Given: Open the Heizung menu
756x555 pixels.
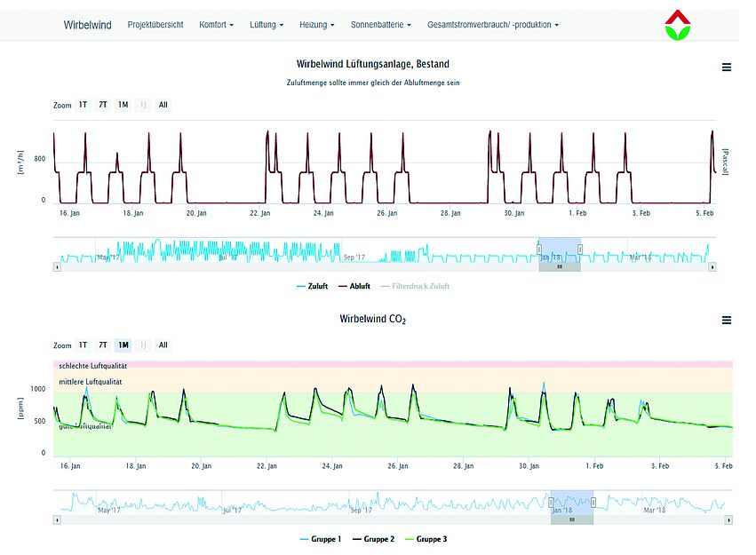Looking at the screenshot, I should click(317, 25).
